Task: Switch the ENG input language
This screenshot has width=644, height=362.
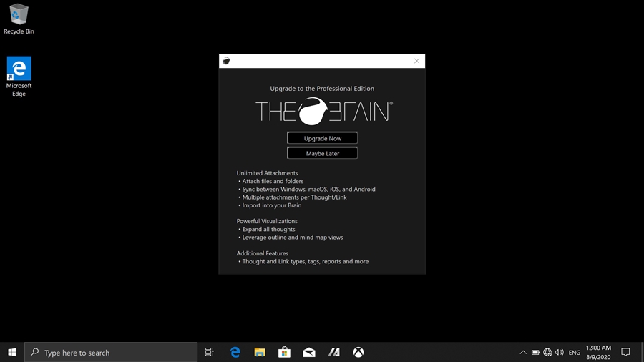Action: coord(574,353)
